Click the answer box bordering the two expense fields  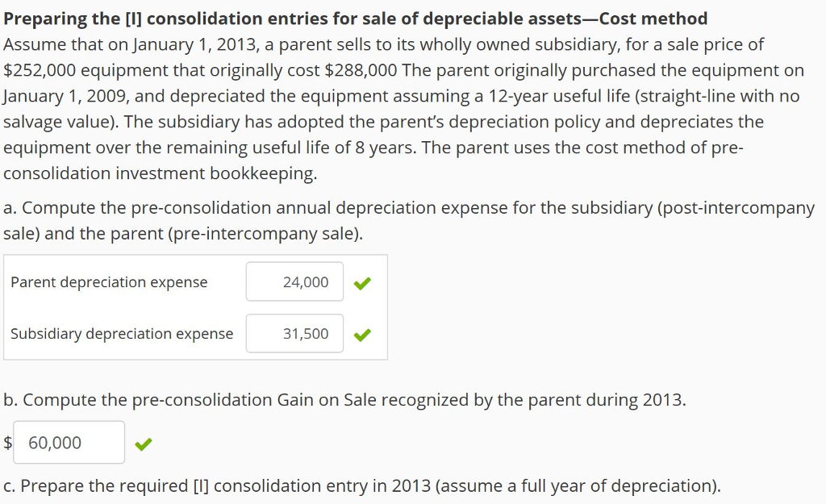click(x=196, y=307)
